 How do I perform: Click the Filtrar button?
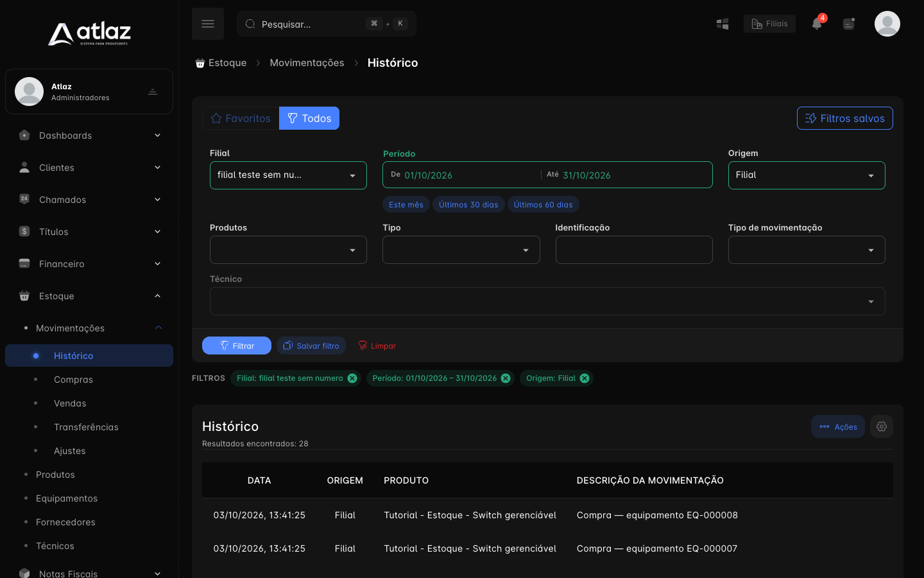(x=237, y=346)
